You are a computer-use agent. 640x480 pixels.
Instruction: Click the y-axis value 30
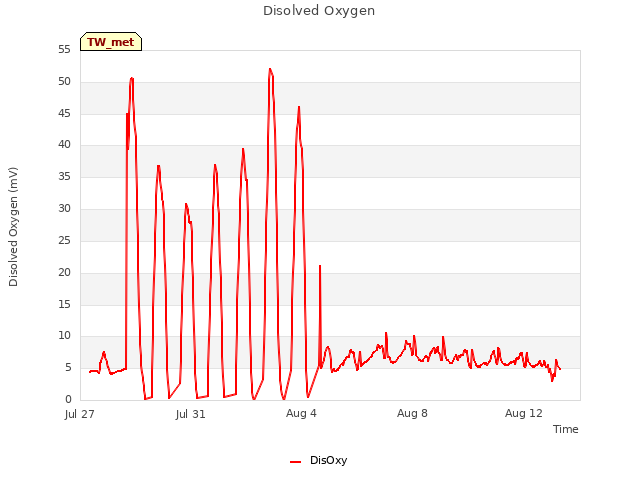(x=64, y=209)
